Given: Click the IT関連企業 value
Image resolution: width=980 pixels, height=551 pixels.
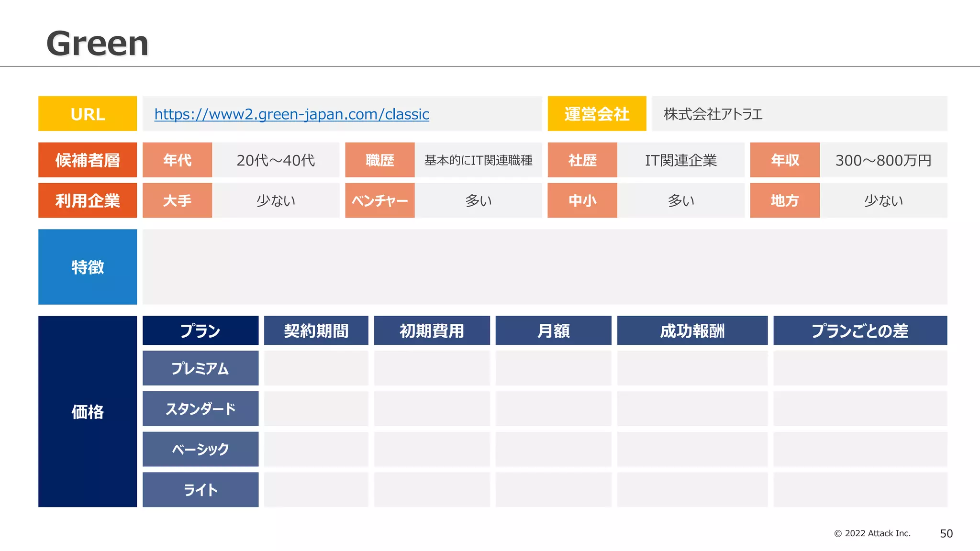Looking at the screenshot, I should click(681, 160).
